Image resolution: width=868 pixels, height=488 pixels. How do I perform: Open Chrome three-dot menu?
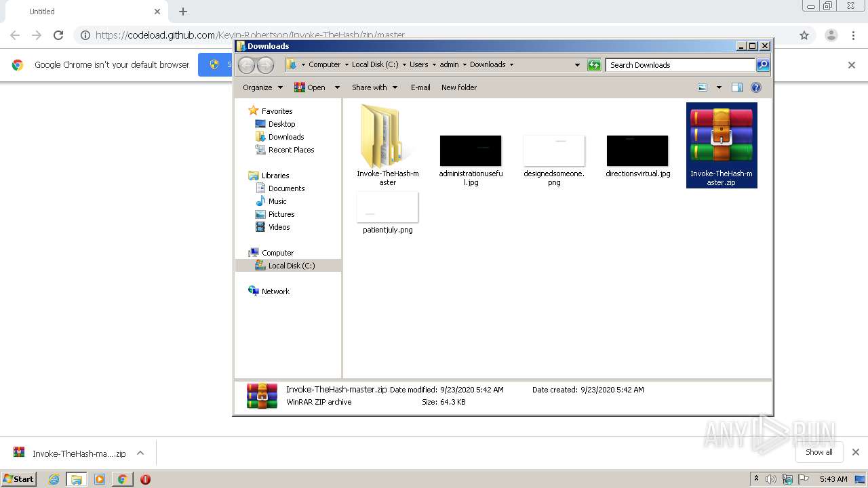(854, 35)
